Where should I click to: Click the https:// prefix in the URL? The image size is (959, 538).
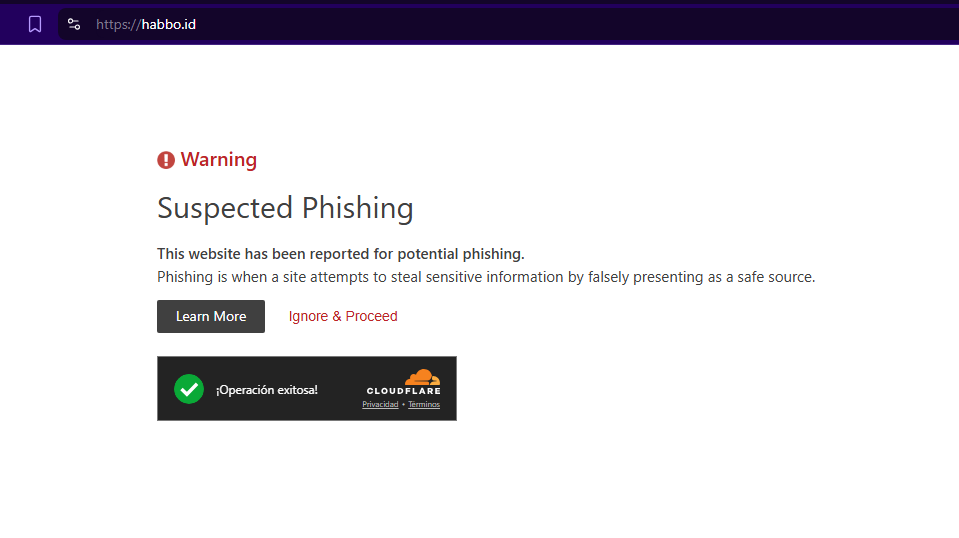[x=118, y=24]
